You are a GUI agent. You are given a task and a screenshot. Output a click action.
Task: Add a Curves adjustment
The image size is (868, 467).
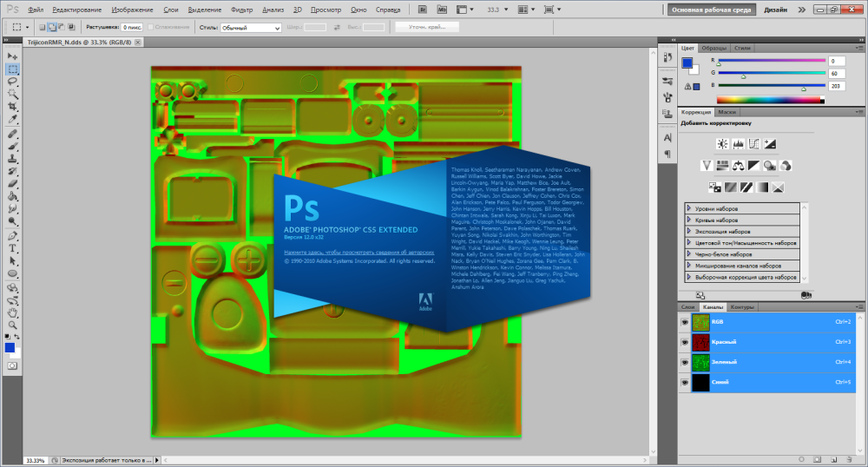click(x=754, y=144)
